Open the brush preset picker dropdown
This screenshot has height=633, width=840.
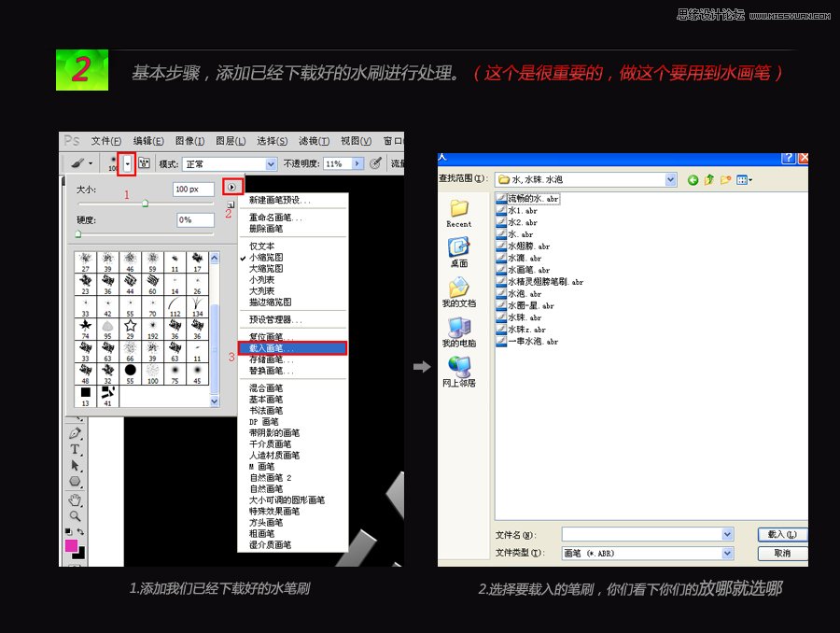click(x=127, y=162)
